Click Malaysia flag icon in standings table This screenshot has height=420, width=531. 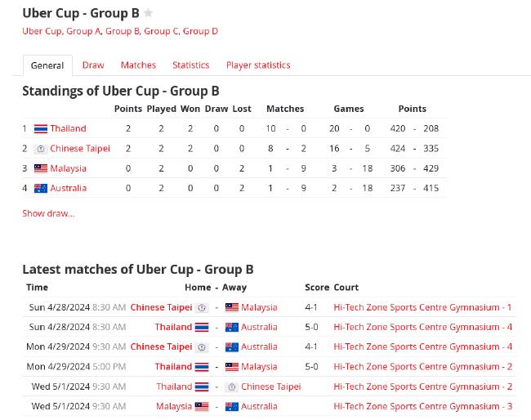point(41,168)
